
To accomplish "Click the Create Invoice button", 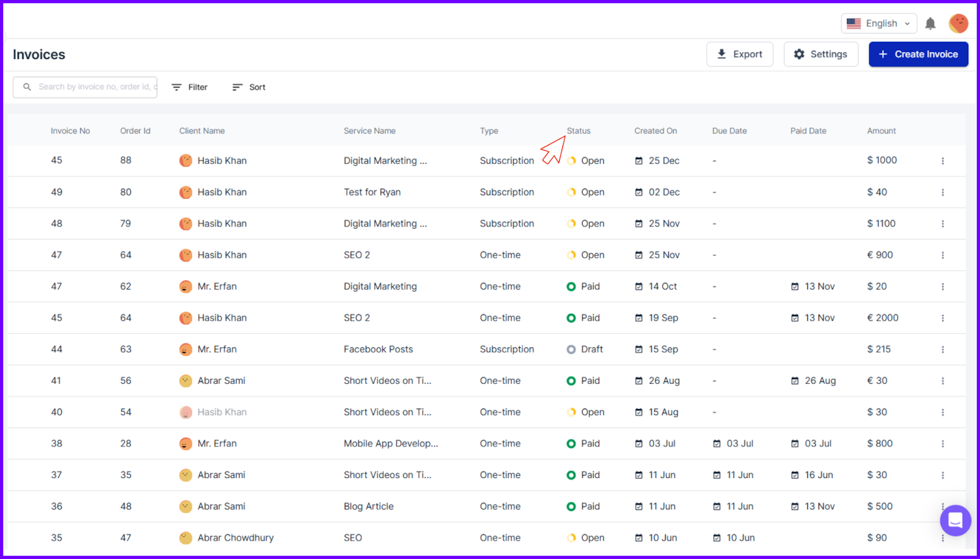I will (918, 54).
